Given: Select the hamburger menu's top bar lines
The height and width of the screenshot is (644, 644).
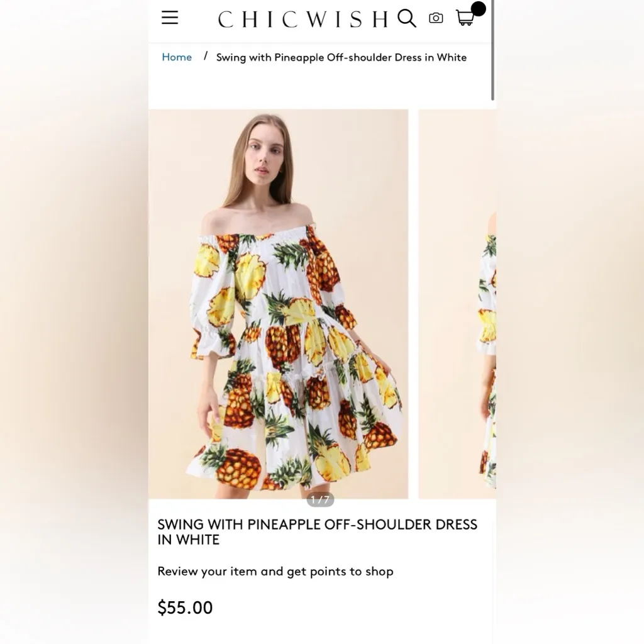Looking at the screenshot, I should point(169,13).
